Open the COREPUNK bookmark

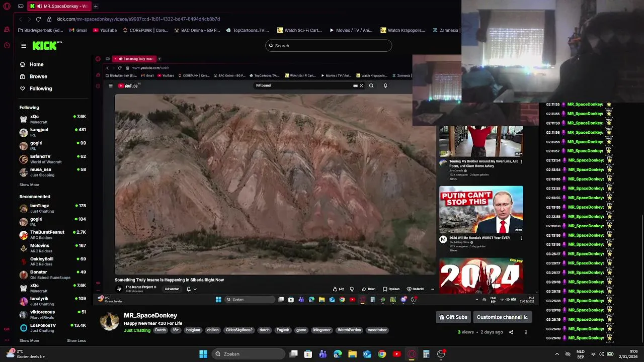[145, 30]
